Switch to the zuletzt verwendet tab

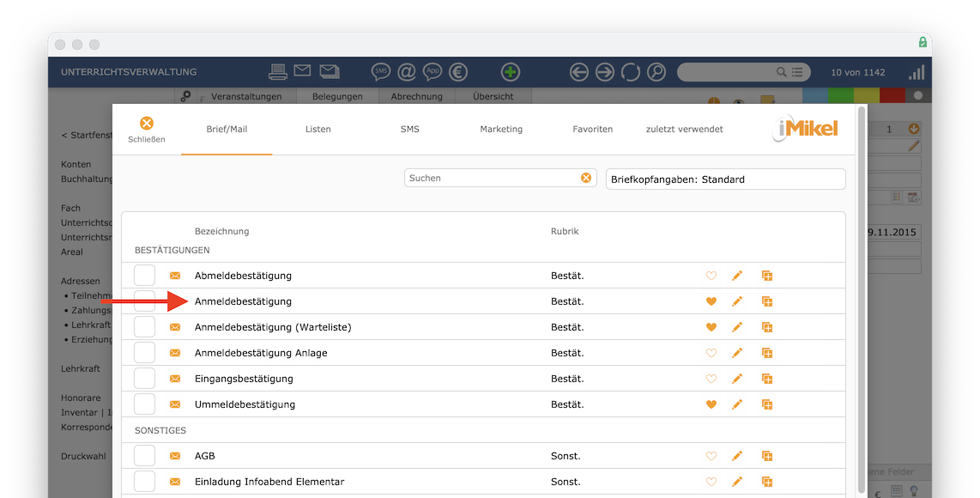685,129
